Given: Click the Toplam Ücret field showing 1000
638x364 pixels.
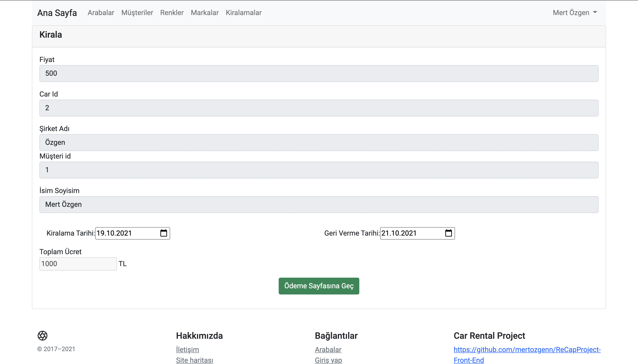Looking at the screenshot, I should (78, 264).
